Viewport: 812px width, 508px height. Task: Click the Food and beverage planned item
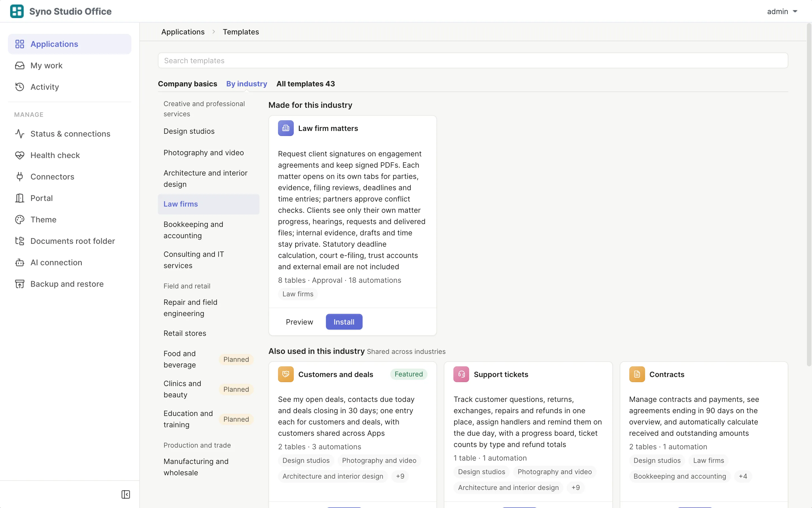(209, 359)
